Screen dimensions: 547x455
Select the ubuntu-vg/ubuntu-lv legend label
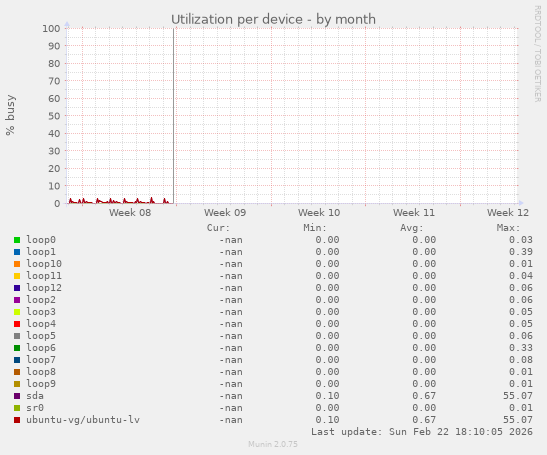pos(83,420)
